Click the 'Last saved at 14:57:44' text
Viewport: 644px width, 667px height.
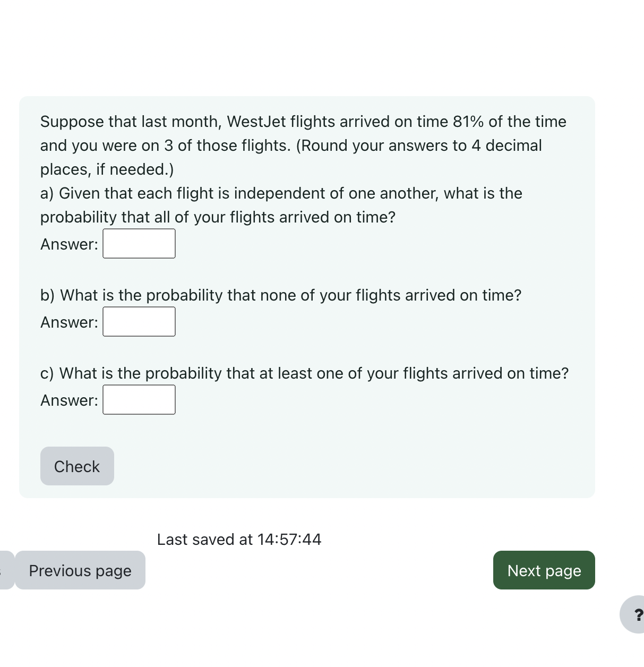(x=239, y=540)
